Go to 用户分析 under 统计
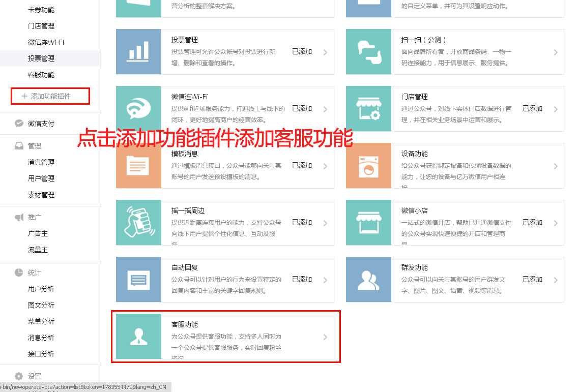Viewport: 579px width, 392px height. (x=41, y=289)
